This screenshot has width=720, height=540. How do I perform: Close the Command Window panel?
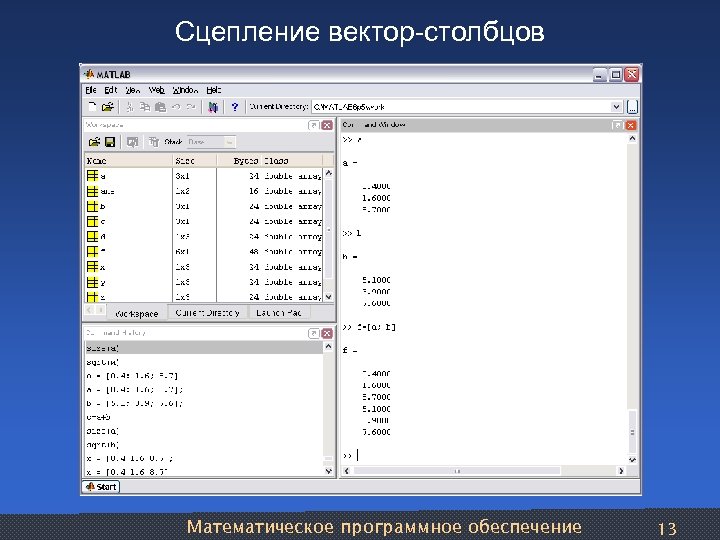point(631,125)
